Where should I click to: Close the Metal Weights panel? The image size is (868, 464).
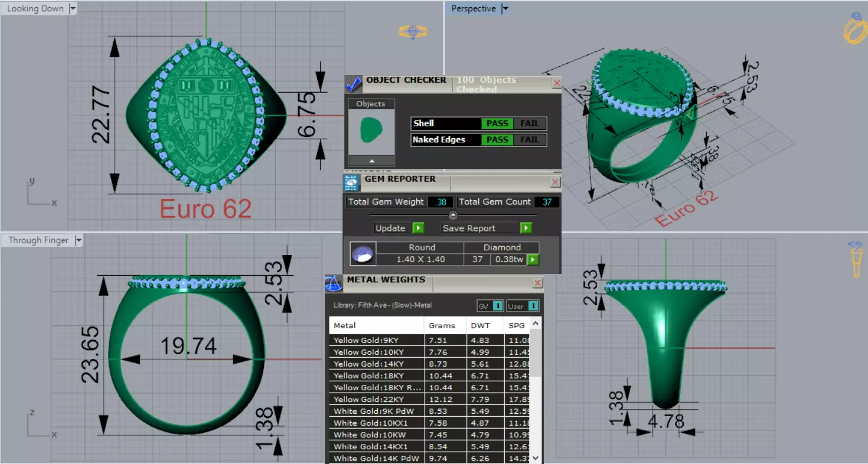click(x=537, y=283)
